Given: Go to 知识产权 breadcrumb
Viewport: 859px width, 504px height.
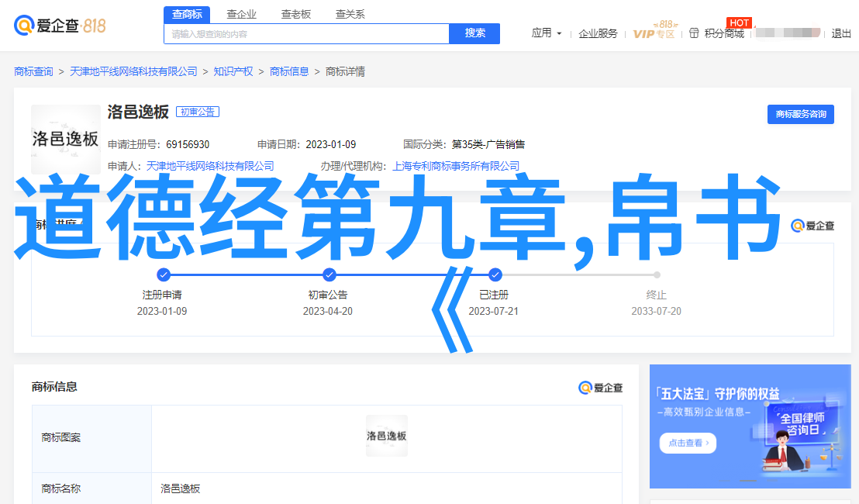Looking at the screenshot, I should 233,72.
